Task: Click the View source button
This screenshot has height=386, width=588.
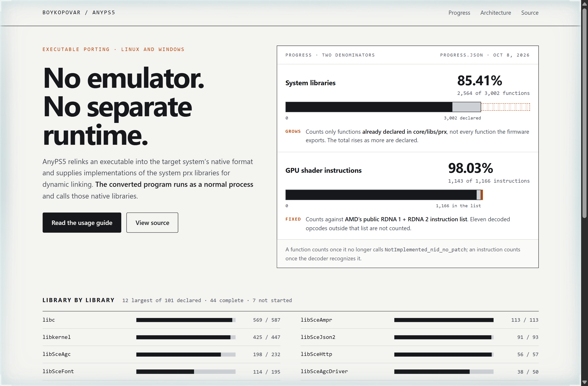Action: pyautogui.click(x=152, y=222)
